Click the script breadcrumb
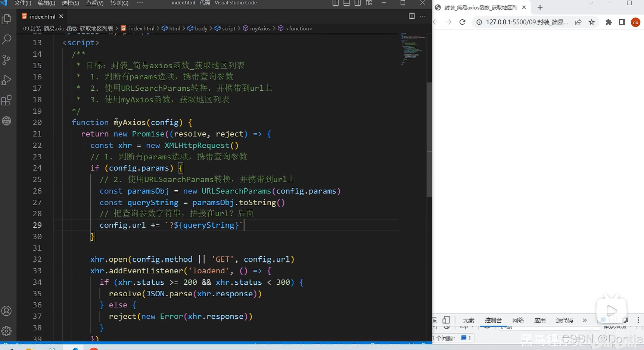The image size is (644, 350). pyautogui.click(x=225, y=28)
